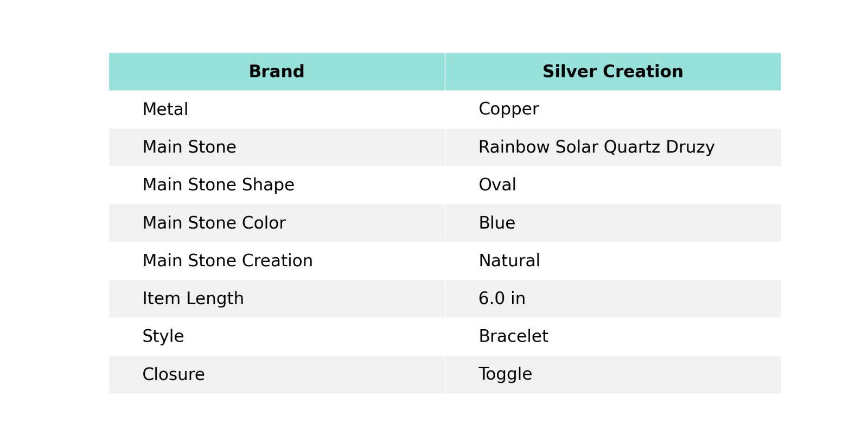This screenshot has height=442, width=868.
Task: Select the Metal label cell
Action: (277, 110)
